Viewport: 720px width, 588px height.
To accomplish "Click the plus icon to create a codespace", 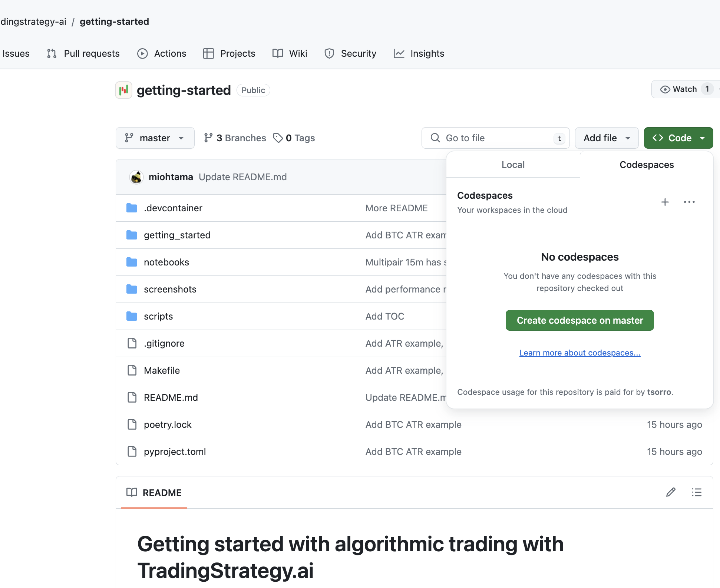I will tap(665, 202).
